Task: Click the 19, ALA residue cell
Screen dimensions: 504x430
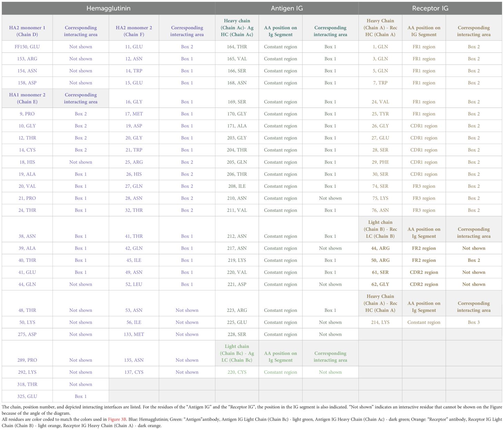Action: 27,174
